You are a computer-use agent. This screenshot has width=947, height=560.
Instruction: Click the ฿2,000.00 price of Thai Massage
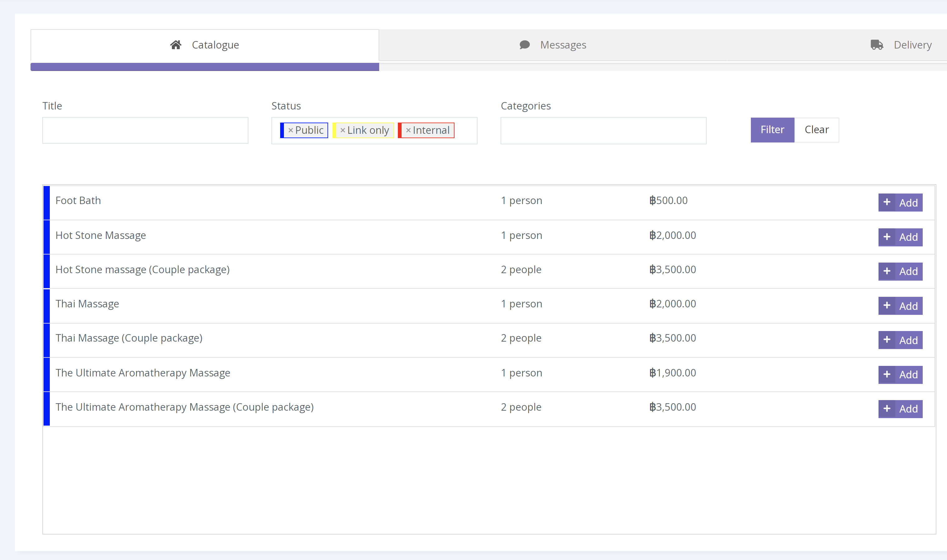(672, 304)
